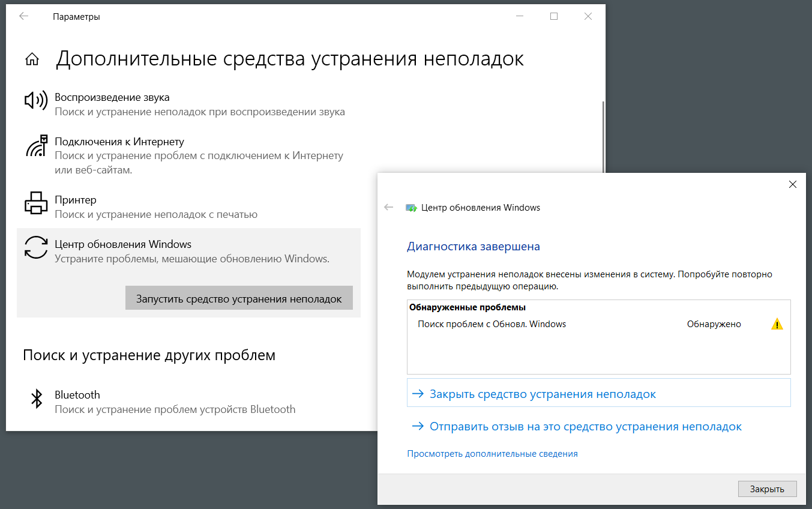Viewport: 812px width, 509px height.
Task: Select the Поиск проблем с Обновл. Windows row
Action: point(492,324)
